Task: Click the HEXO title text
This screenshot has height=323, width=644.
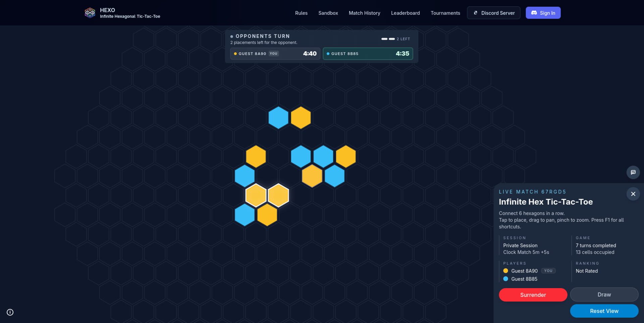Action: pyautogui.click(x=107, y=10)
